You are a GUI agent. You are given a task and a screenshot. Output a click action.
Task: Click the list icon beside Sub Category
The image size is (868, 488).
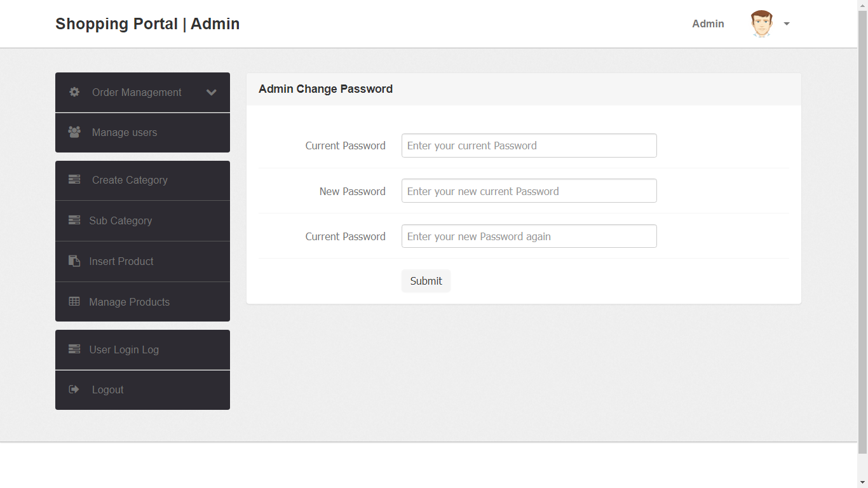point(74,220)
